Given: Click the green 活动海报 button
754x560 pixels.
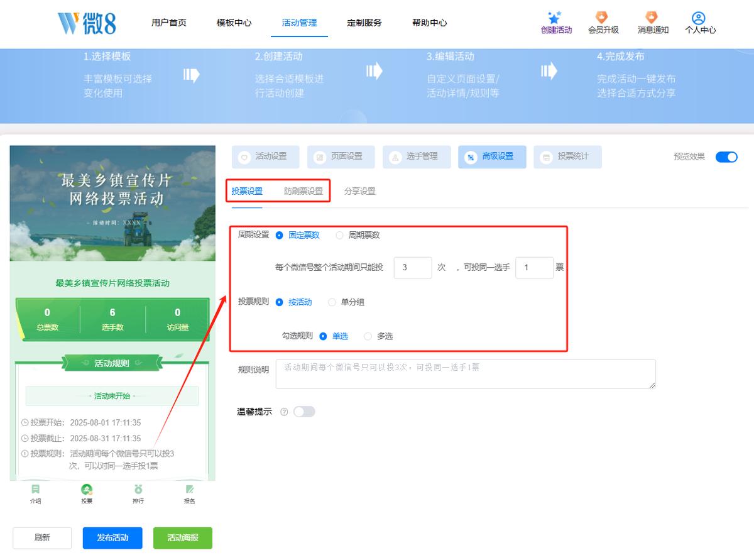Looking at the screenshot, I should 183,538.
